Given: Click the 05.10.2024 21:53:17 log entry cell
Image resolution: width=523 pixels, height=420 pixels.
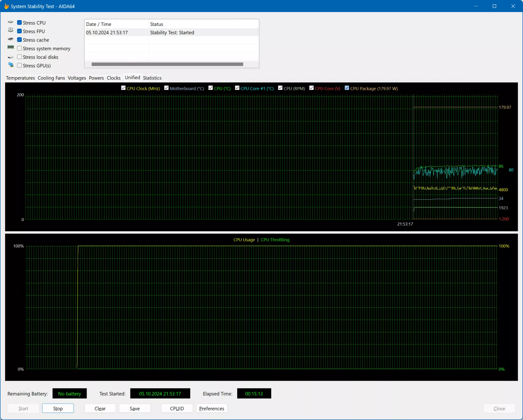Looking at the screenshot, I should point(107,32).
